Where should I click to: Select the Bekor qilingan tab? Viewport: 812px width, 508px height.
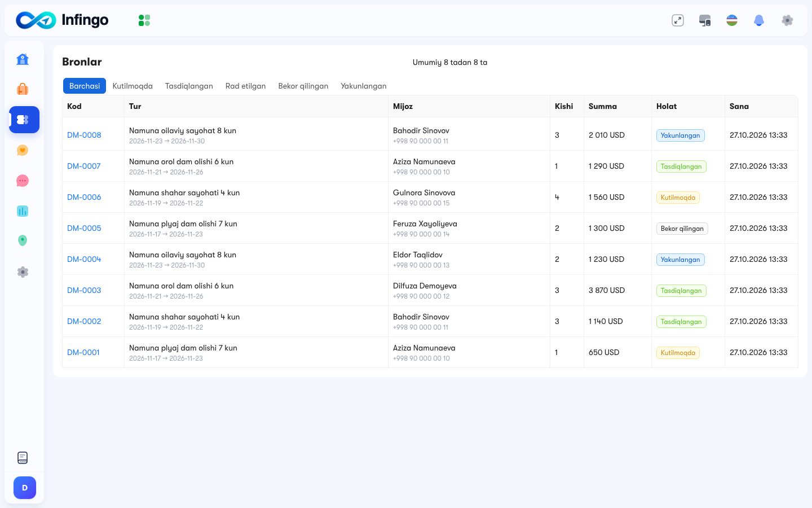[303, 86]
